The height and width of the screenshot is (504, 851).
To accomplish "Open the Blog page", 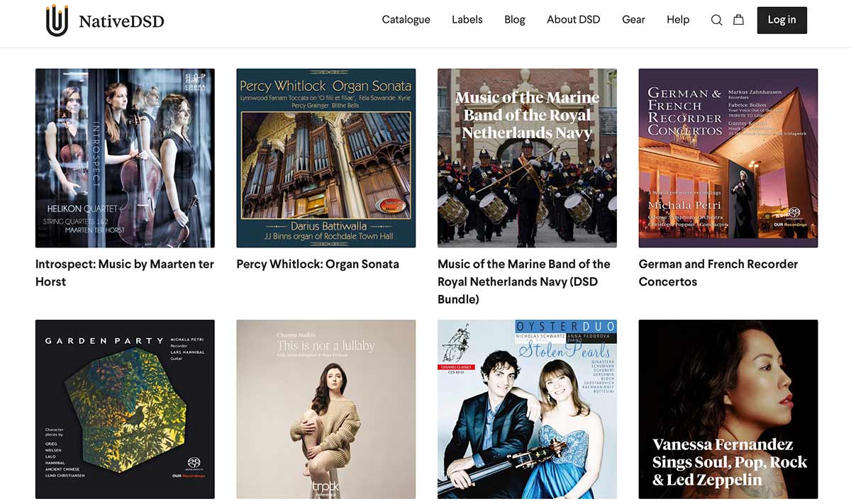I will (x=514, y=20).
